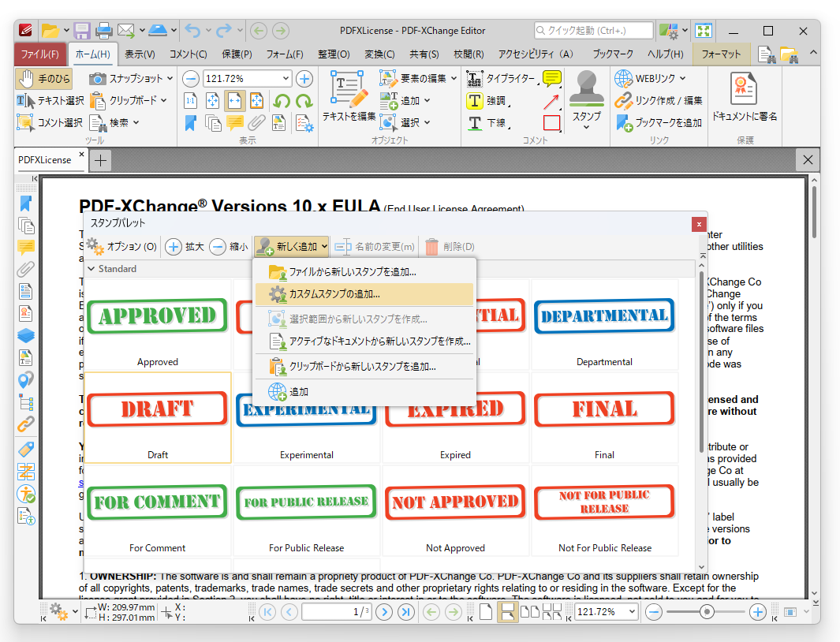Click 拡大 enlarge stamps button
The image size is (840, 642).
click(185, 247)
